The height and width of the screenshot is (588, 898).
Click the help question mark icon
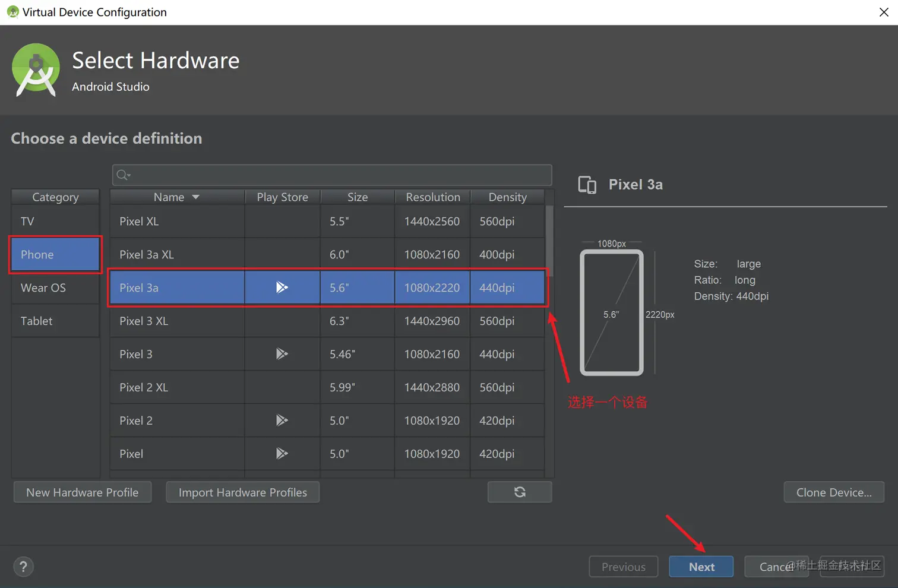23,567
